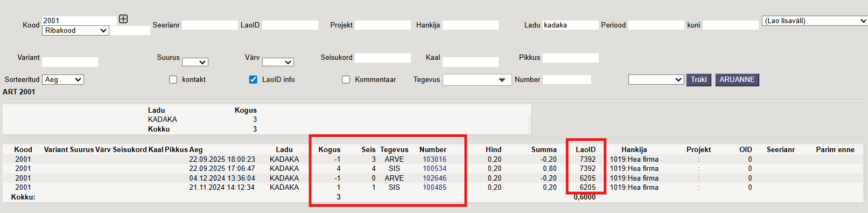Screen dimensions: 868x213
Task: Click the ARUANNE button
Action: 737,80
